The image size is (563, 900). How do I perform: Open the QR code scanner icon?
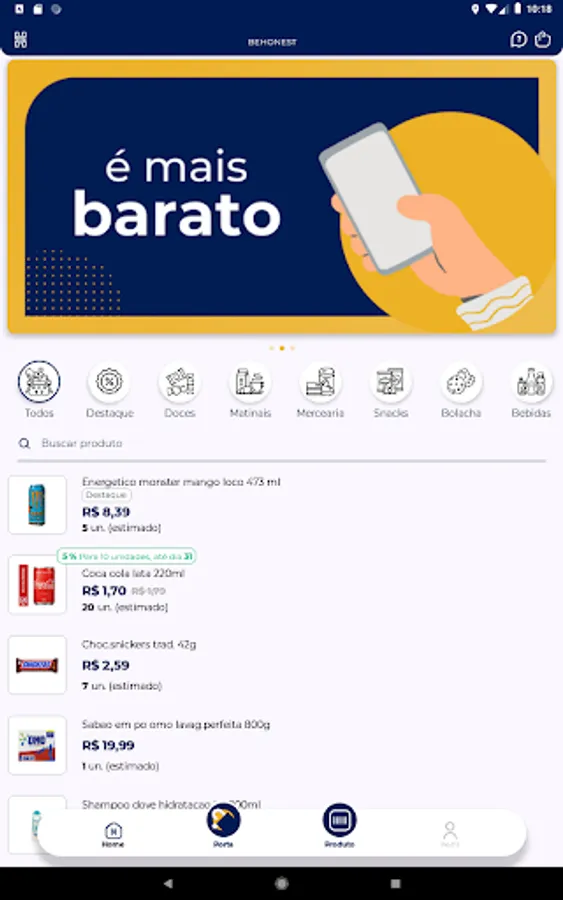click(21, 40)
